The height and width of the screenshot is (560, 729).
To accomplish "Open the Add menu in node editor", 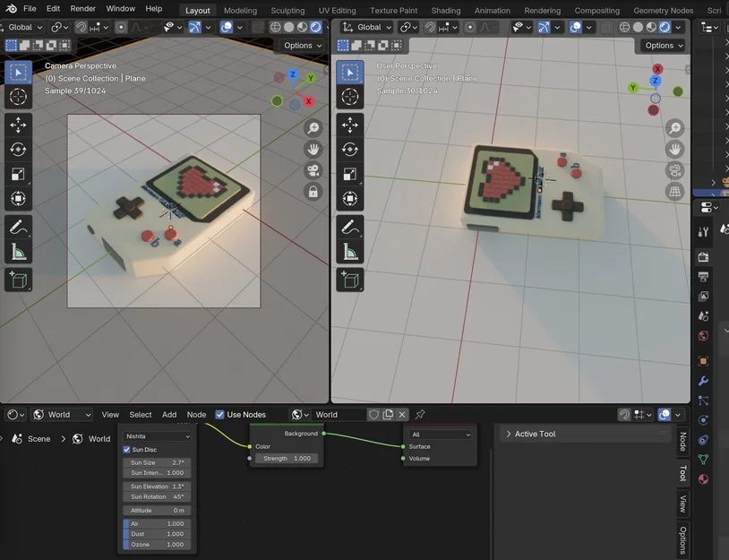I will 169,415.
